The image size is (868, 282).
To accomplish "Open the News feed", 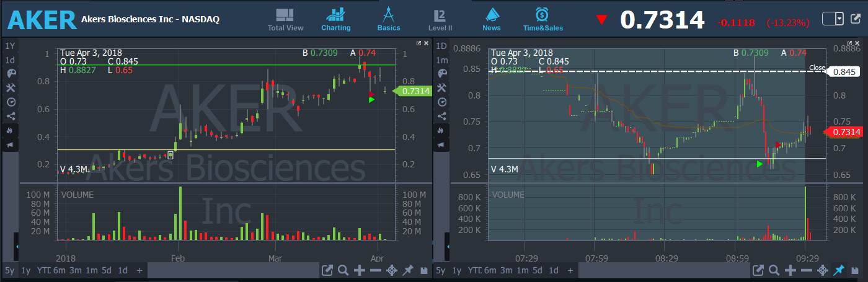I will coord(492,19).
